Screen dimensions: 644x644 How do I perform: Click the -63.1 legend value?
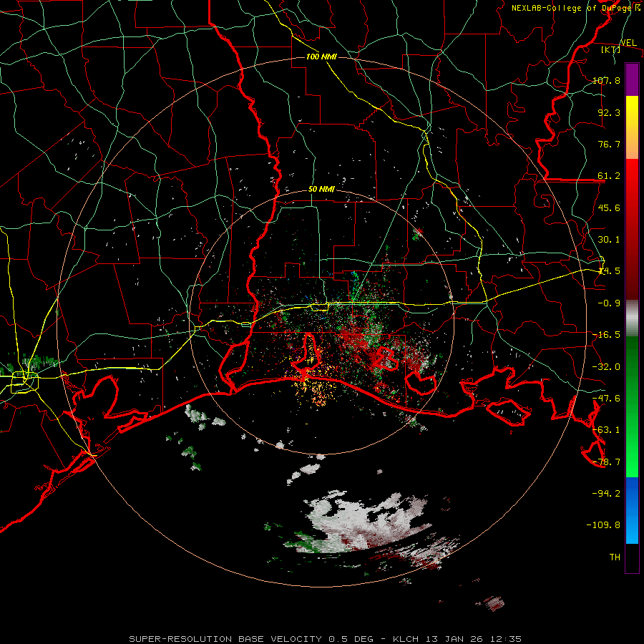pos(606,430)
